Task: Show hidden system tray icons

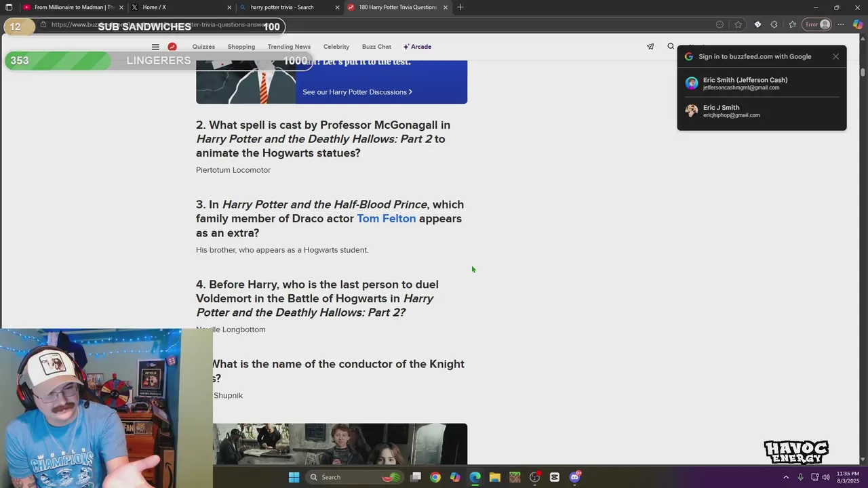Action: pos(786,477)
